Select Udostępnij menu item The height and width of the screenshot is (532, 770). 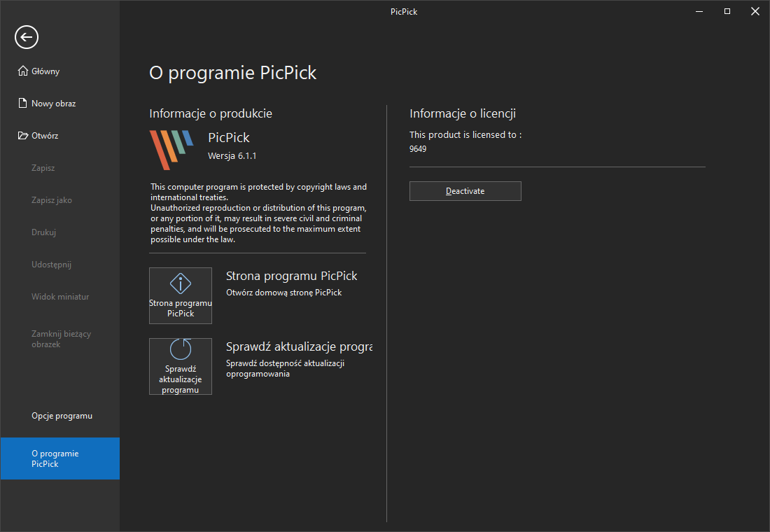[52, 265]
